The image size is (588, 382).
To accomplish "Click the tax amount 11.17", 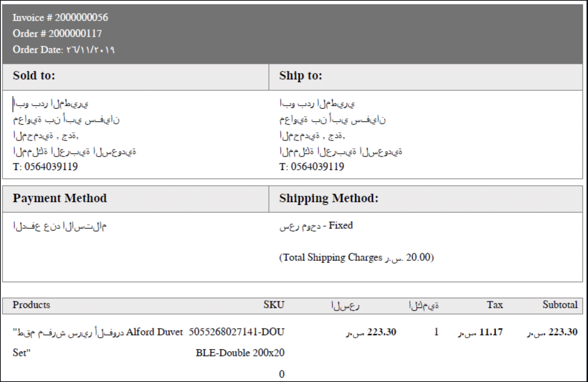I will (491, 332).
